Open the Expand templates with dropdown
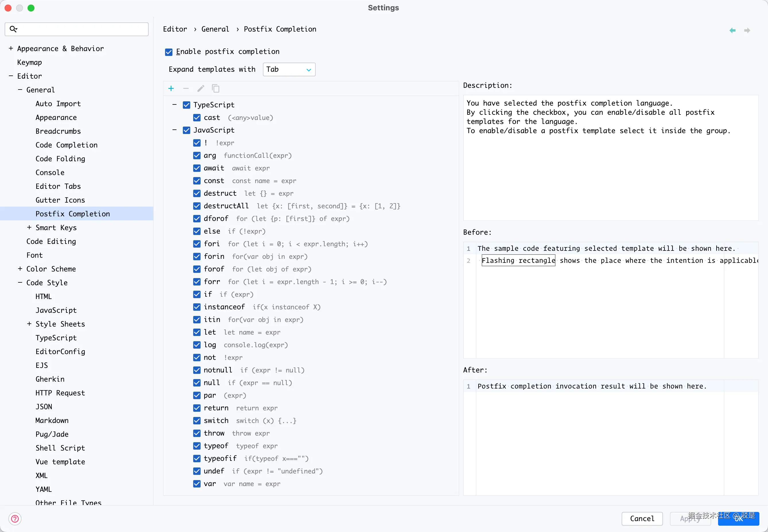This screenshot has height=532, width=768. (289, 69)
